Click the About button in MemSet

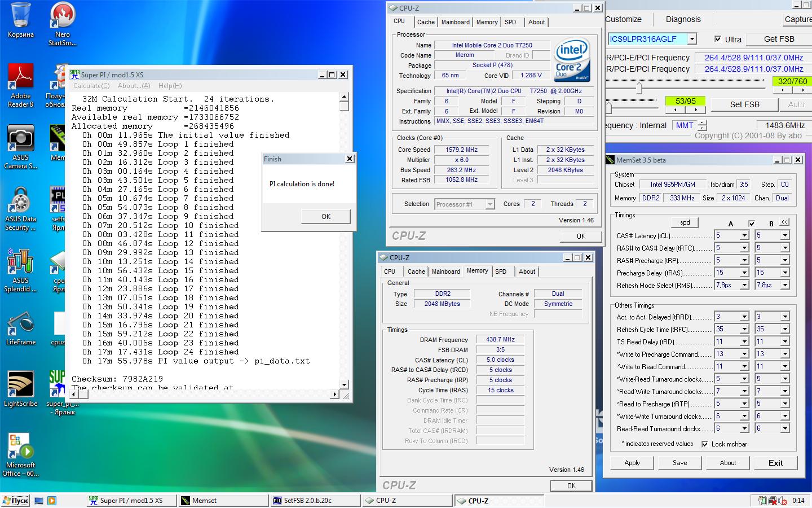coord(727,463)
